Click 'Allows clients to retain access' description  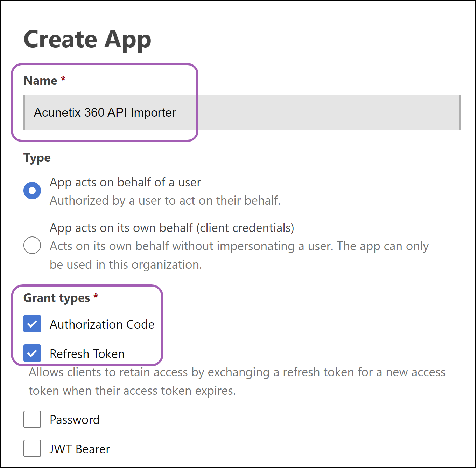(237, 381)
